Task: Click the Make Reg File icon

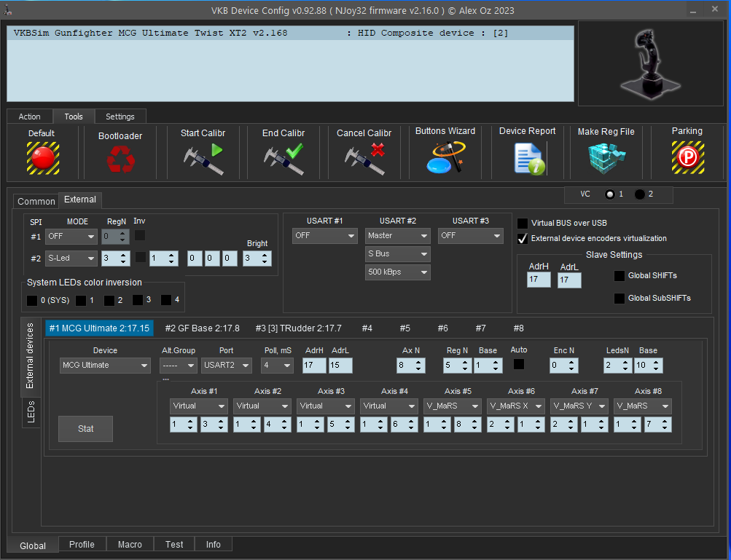Action: point(606,158)
